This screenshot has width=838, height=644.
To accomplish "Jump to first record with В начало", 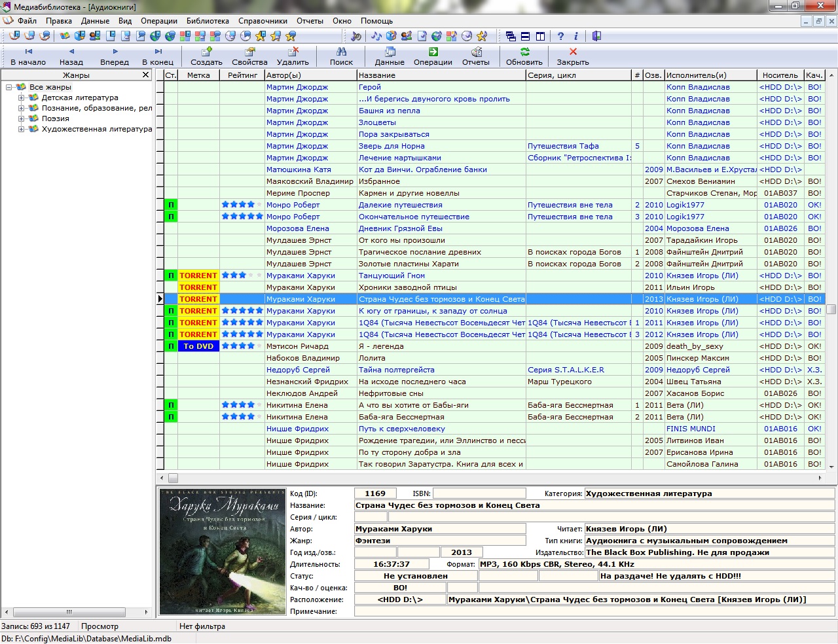I will pyautogui.click(x=28, y=52).
